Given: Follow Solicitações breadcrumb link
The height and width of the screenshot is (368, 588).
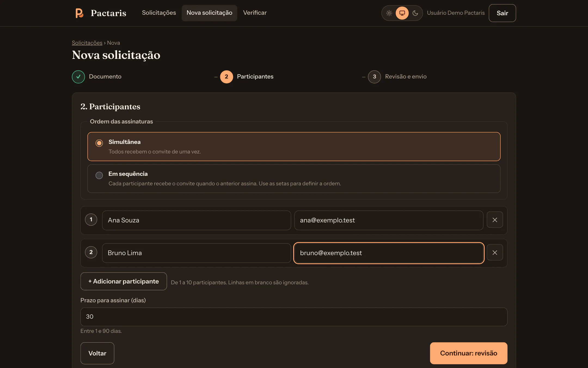Looking at the screenshot, I should (87, 43).
